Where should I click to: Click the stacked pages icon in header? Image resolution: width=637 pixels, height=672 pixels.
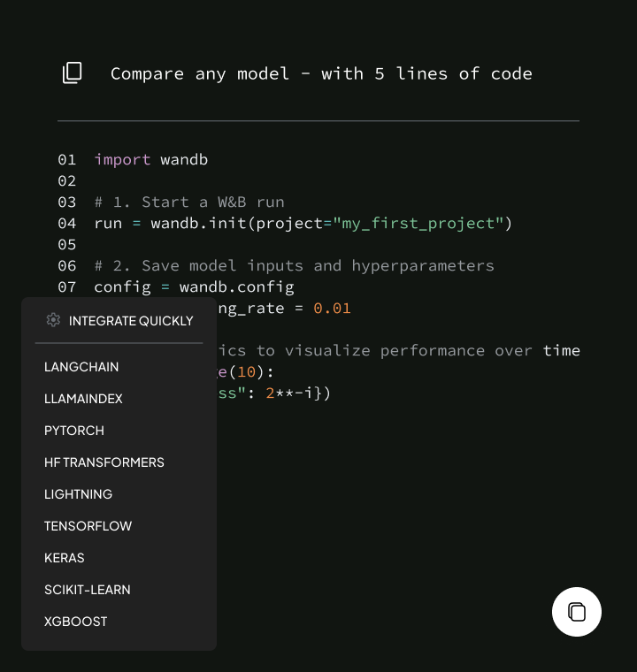tap(72, 73)
